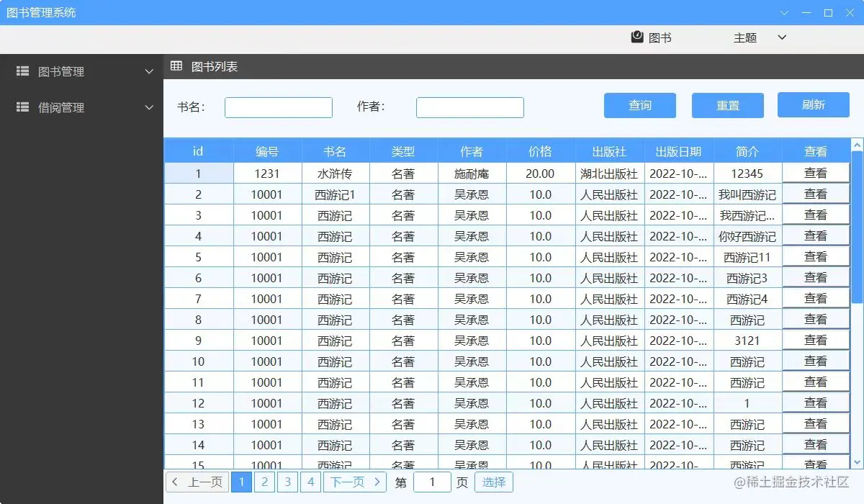The width and height of the screenshot is (864, 504).
Task: Click the 刷新 refresh button
Action: [813, 105]
